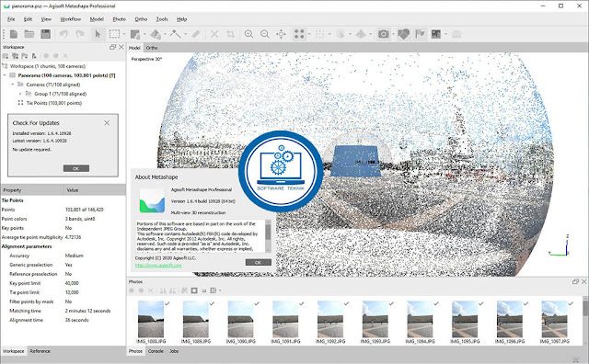Click the Open project folder icon

(x=29, y=34)
